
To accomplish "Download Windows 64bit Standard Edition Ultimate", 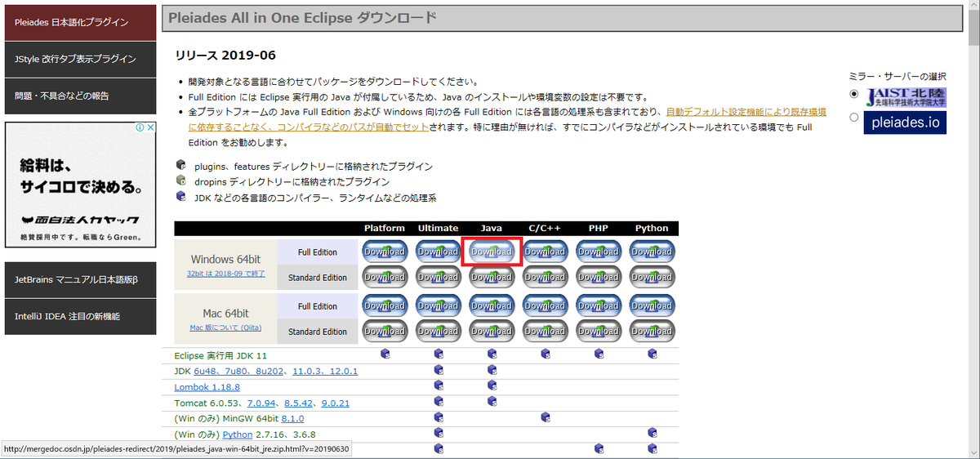I will pos(439,277).
